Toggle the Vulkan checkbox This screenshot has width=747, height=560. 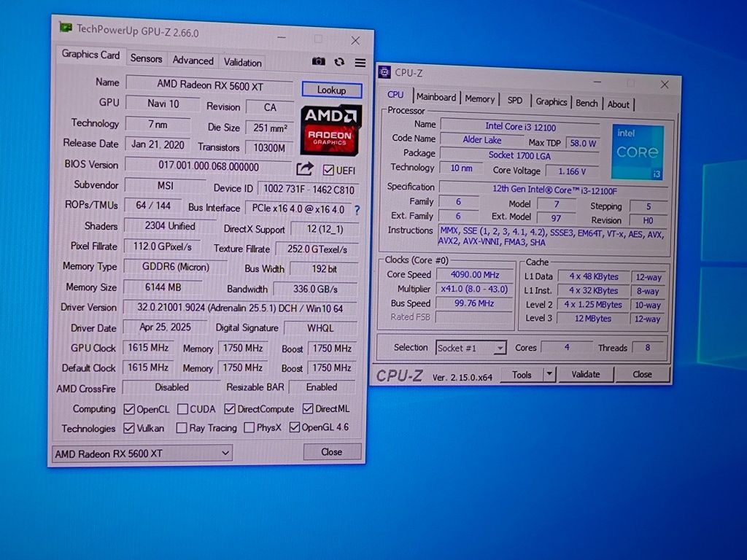click(x=128, y=428)
